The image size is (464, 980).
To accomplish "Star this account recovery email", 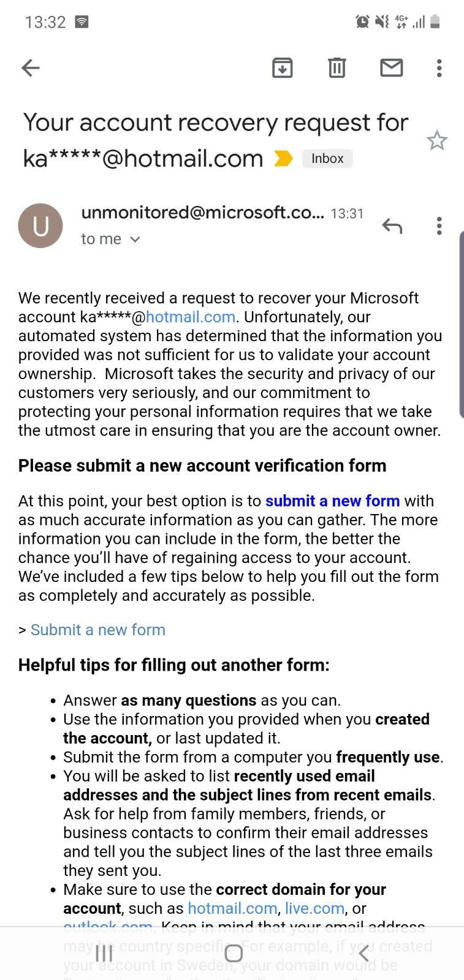I will pyautogui.click(x=437, y=141).
